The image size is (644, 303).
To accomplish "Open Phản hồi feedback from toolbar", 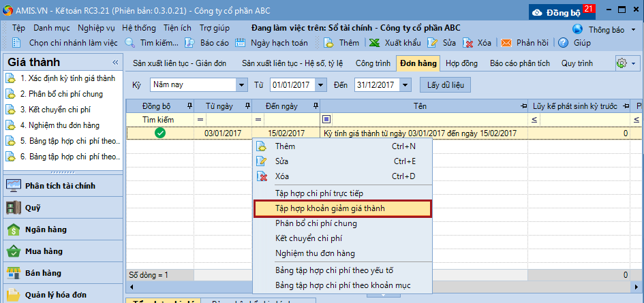I will [506, 42].
